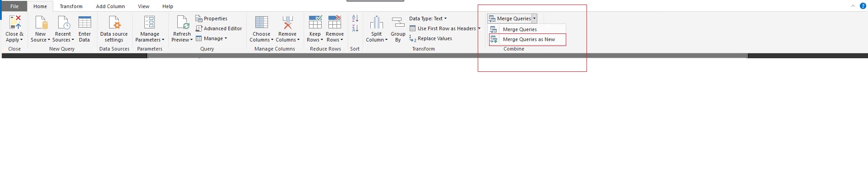Click the Refresh Preview icon
The width and height of the screenshot is (868, 172).
pyautogui.click(x=182, y=22)
